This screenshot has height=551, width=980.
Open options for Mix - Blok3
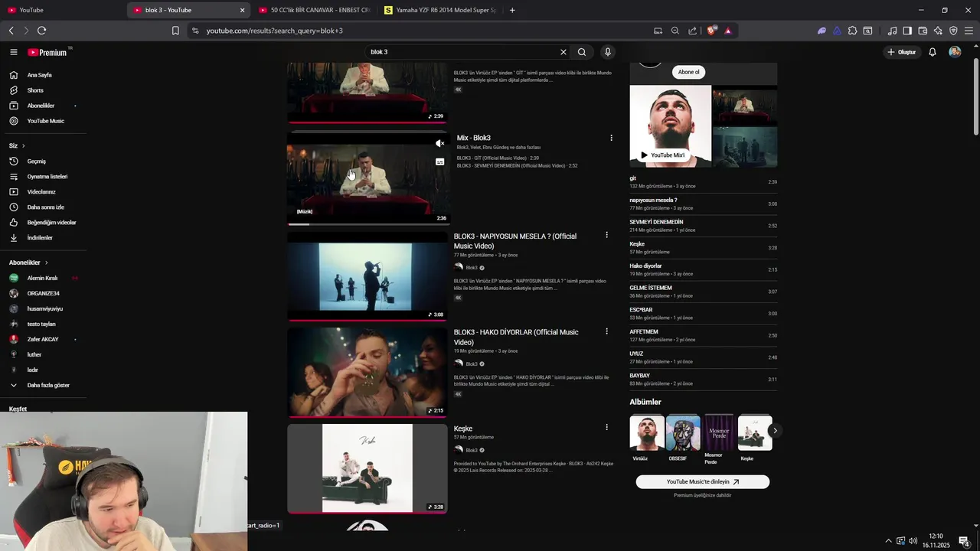tap(611, 138)
